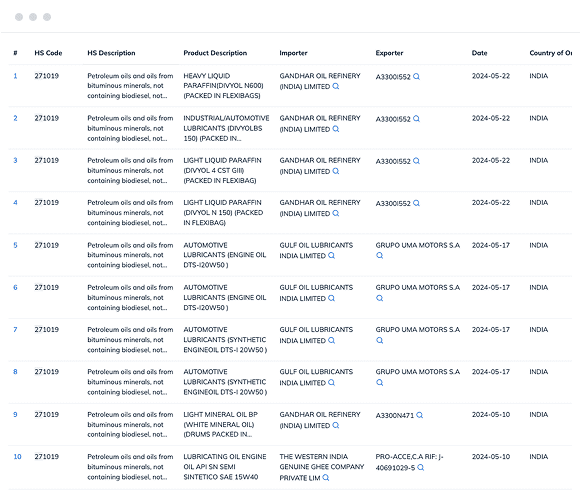Screen dimensions: 580x500
Task: Click search icon after Gulf Oil importer in row 7
Action: tap(331, 340)
